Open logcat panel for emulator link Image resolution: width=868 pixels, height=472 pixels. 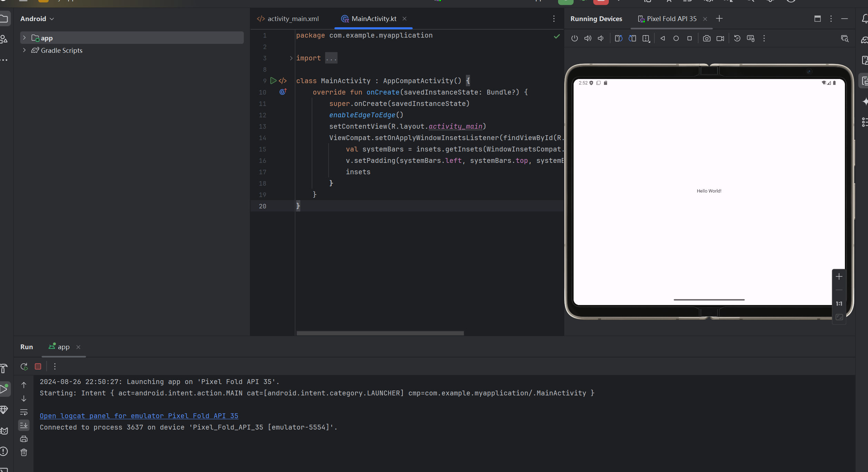point(139,416)
